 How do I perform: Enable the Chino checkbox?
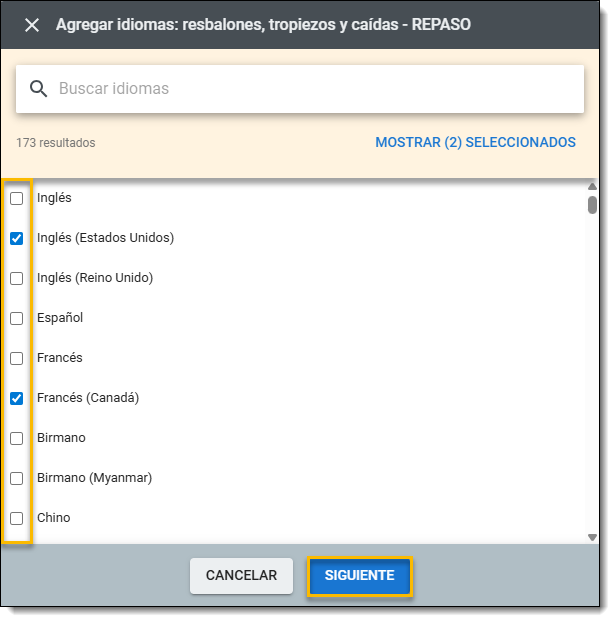(x=17, y=519)
